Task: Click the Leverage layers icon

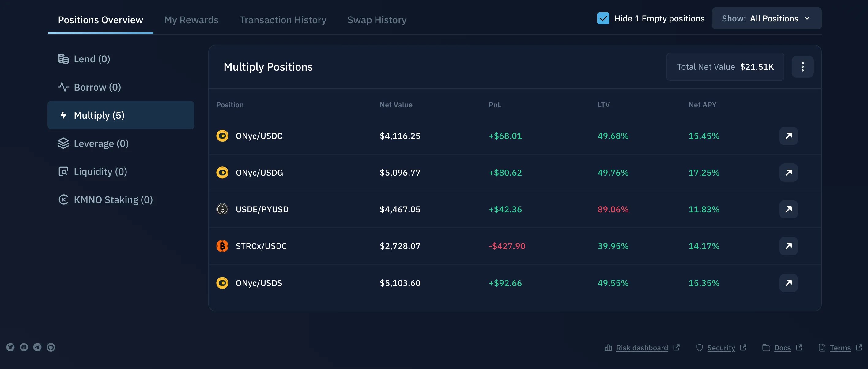Action: (63, 143)
